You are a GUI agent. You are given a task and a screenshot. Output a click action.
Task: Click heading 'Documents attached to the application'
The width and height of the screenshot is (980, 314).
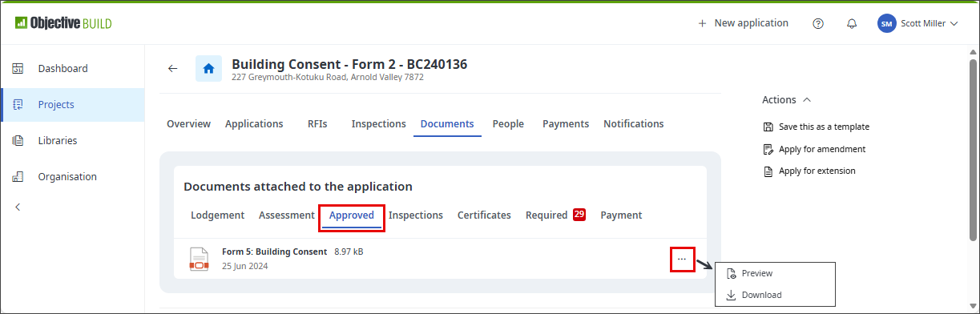pos(298,187)
